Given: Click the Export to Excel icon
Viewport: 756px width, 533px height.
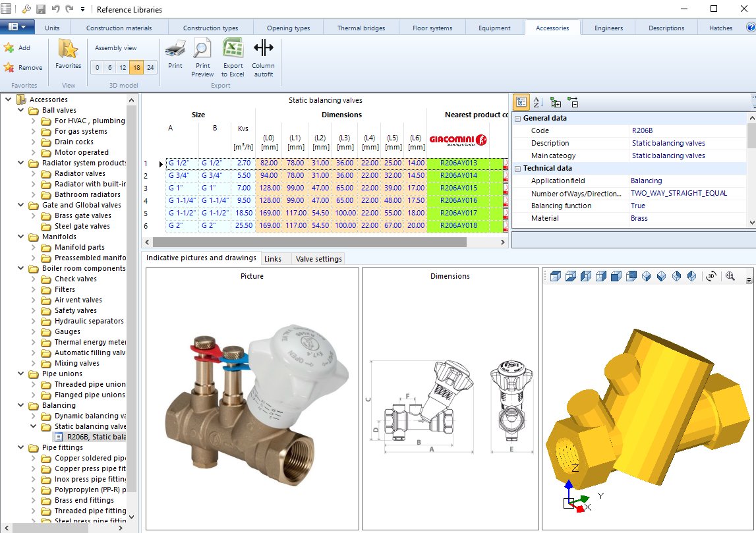Looking at the screenshot, I should pyautogui.click(x=232, y=58).
